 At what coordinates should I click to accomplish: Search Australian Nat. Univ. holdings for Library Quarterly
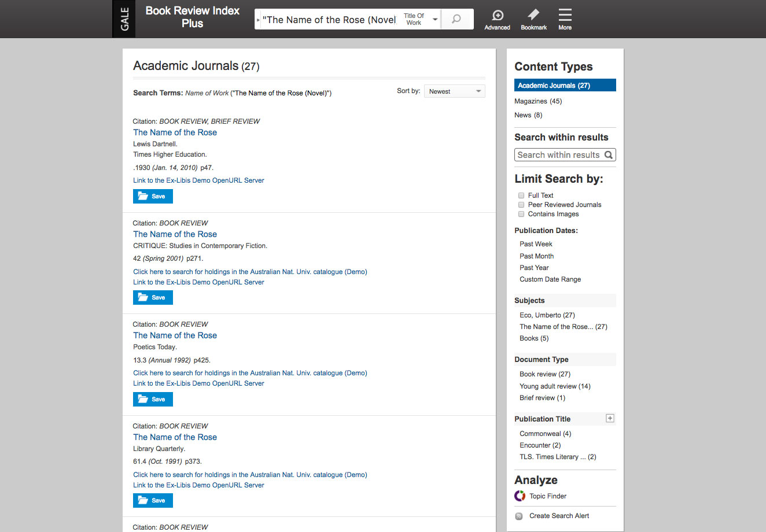click(250, 475)
